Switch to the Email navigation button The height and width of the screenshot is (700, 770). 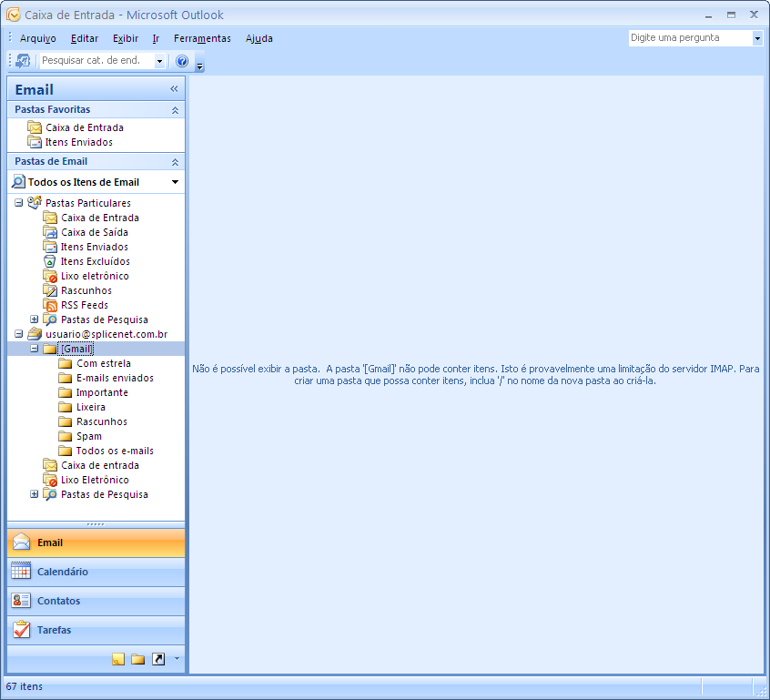(96, 543)
